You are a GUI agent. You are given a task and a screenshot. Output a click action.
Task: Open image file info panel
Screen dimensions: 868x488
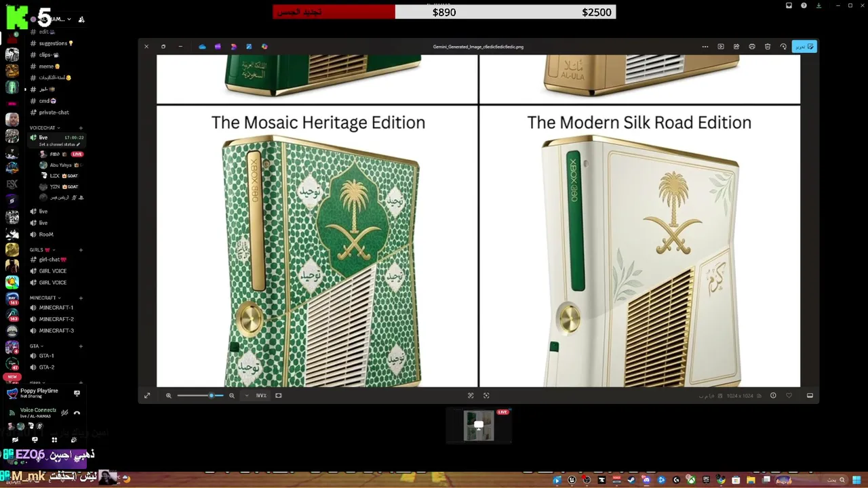773,395
